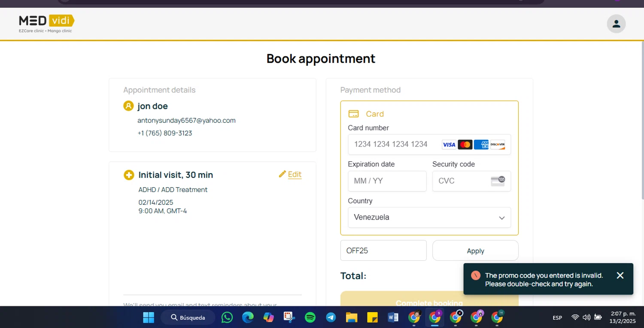Switch the ESP input language indicator
644x328 pixels.
pyautogui.click(x=557, y=318)
